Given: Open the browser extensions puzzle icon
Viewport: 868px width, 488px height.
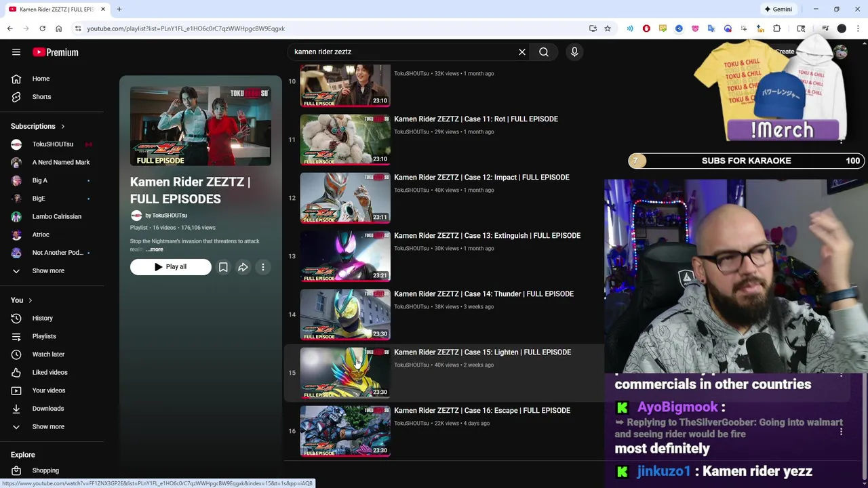Looking at the screenshot, I should click(777, 28).
